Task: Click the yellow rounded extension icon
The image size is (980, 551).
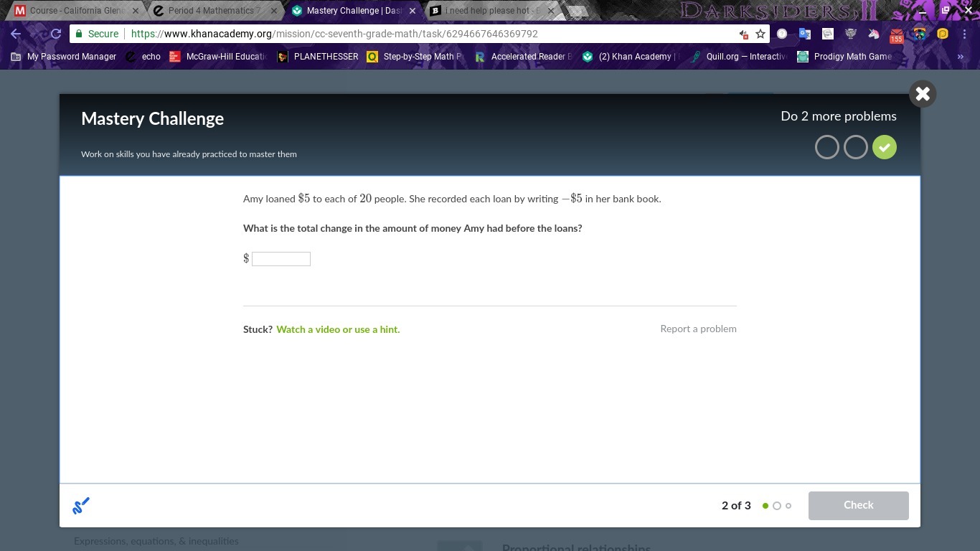Action: 942,34
